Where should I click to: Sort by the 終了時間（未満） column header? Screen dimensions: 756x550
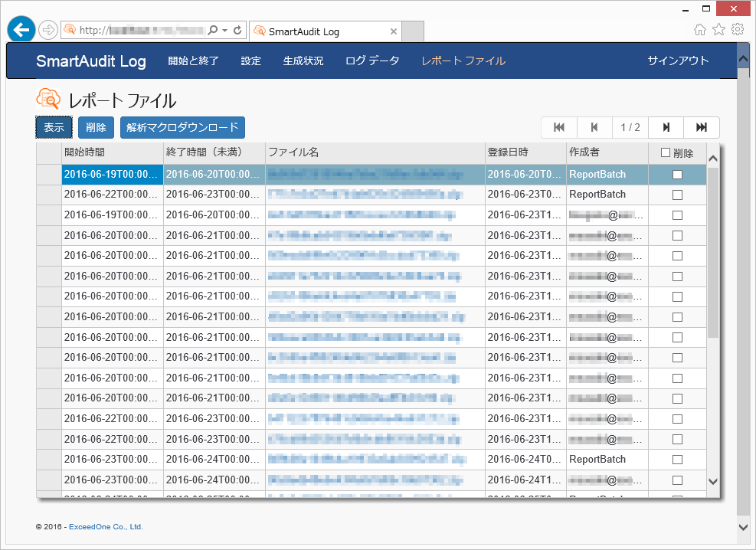click(x=214, y=152)
